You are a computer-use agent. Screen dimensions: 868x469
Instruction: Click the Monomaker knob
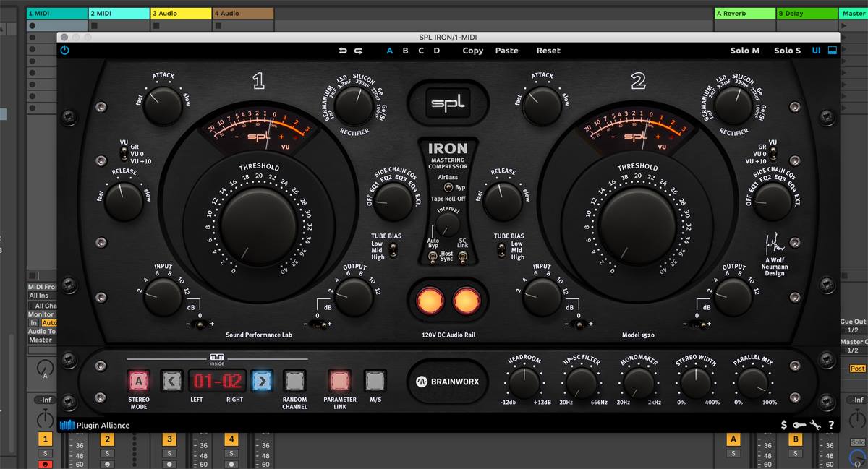639,382
